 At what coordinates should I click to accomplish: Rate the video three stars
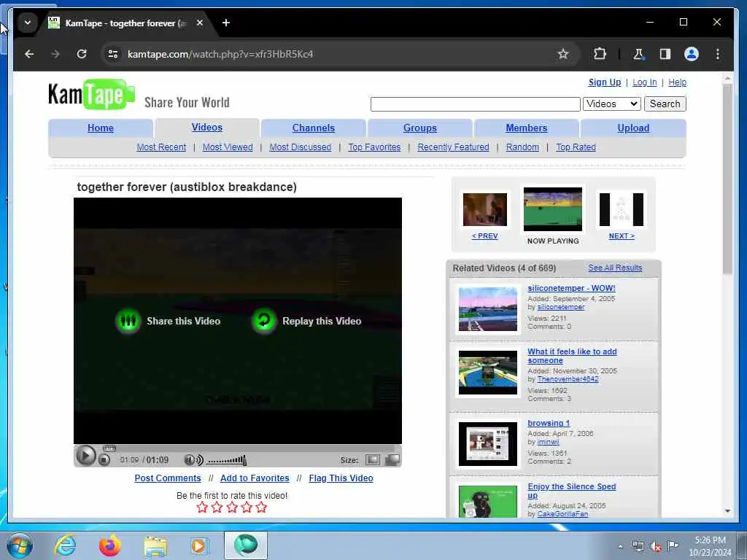click(232, 507)
